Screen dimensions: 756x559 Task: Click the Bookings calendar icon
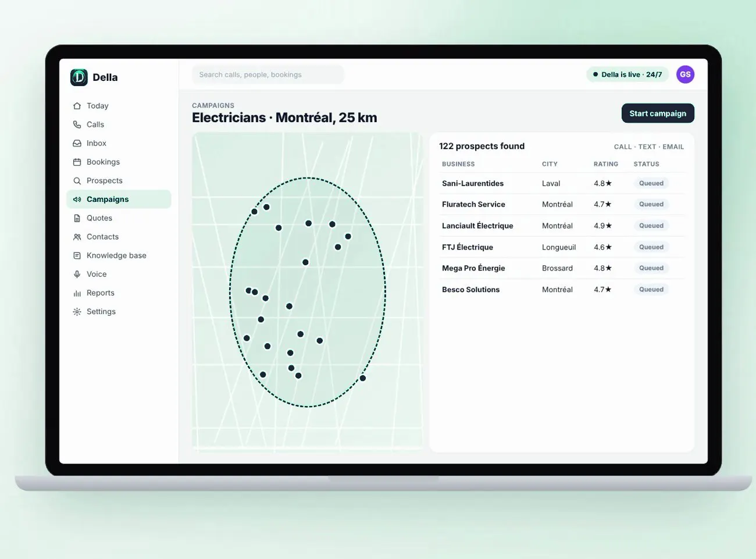click(x=77, y=162)
